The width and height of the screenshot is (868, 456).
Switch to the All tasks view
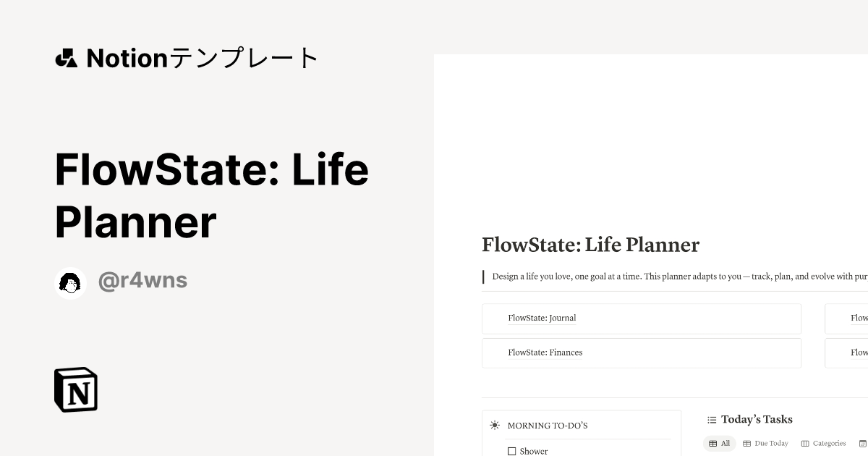click(x=726, y=443)
